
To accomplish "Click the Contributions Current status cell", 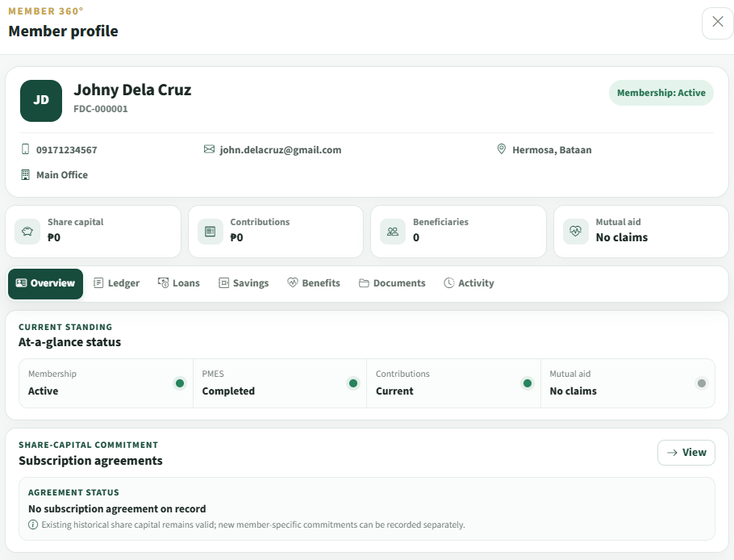I will (x=453, y=383).
